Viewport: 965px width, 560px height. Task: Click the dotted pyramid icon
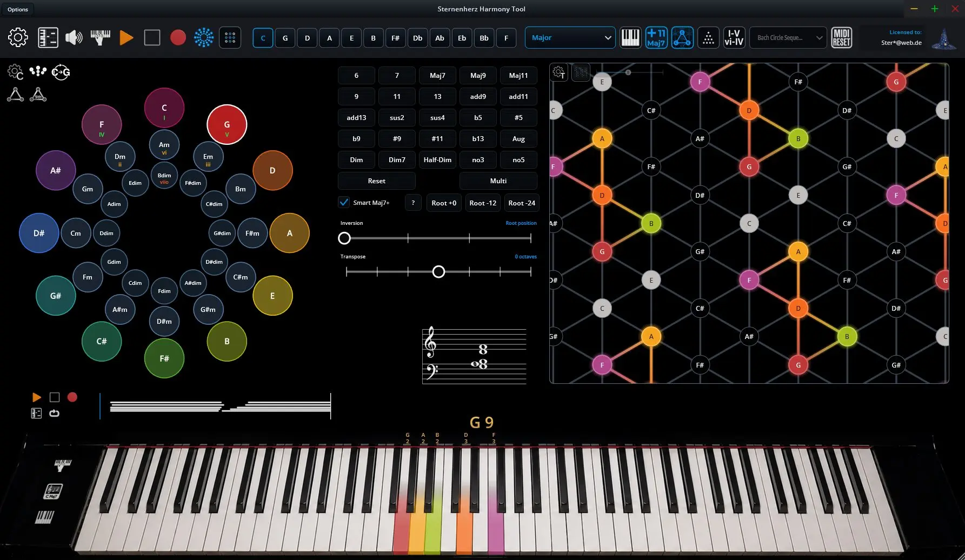(708, 37)
